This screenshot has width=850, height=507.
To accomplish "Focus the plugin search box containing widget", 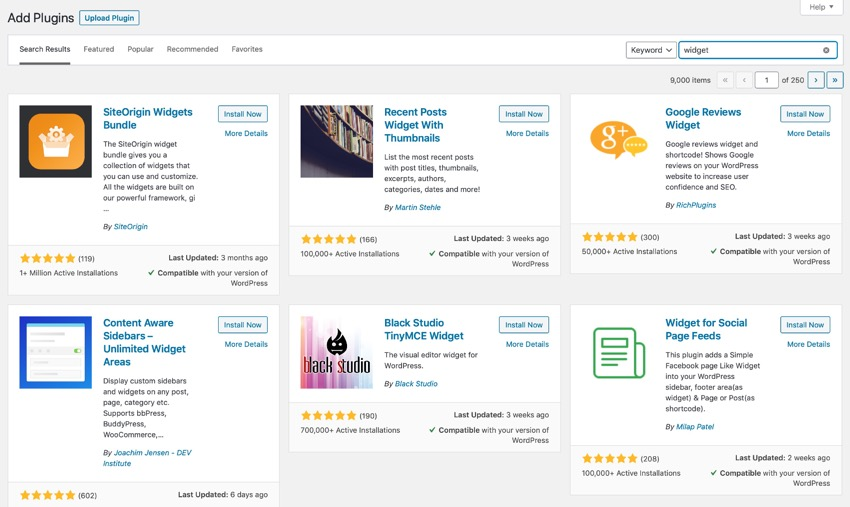I will click(x=750, y=50).
